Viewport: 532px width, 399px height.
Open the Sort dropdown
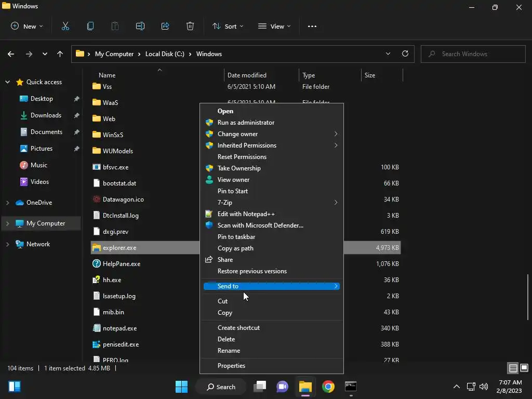(x=228, y=26)
